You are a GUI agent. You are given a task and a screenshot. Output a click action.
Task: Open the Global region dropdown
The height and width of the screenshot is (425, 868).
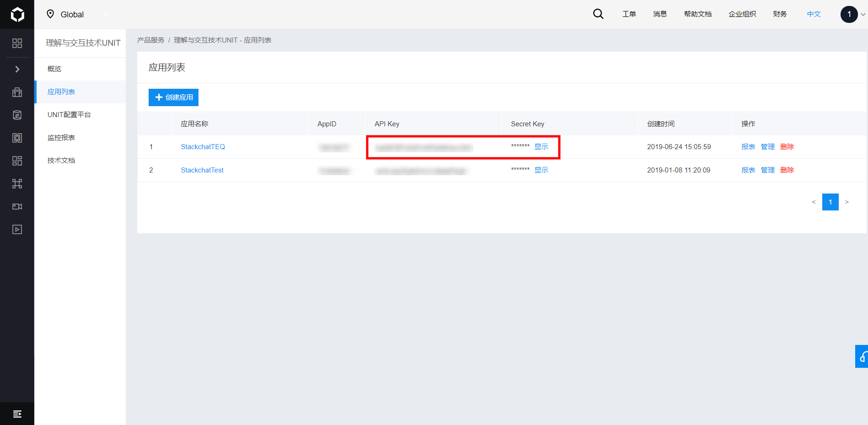78,14
